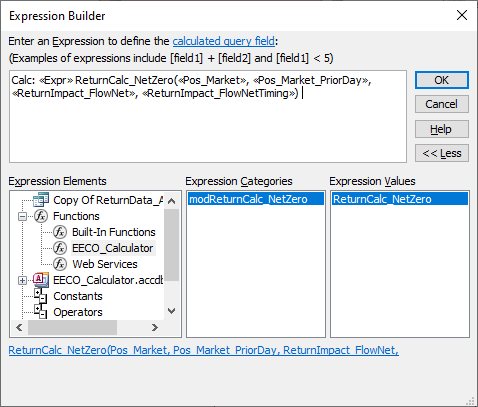Click the Web Services fx icon
Image resolution: width=478 pixels, height=407 pixels.
pyautogui.click(x=60, y=264)
